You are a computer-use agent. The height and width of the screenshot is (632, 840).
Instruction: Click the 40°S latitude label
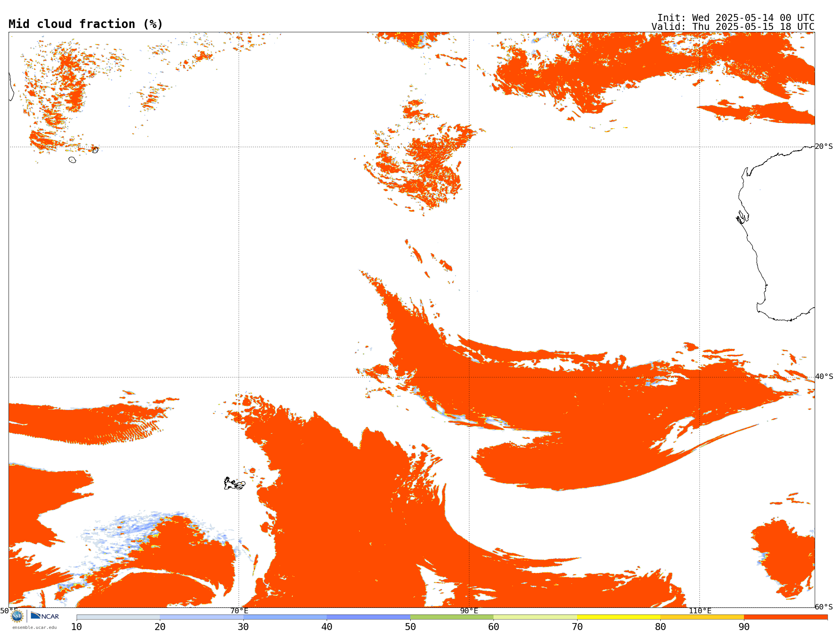click(x=824, y=377)
